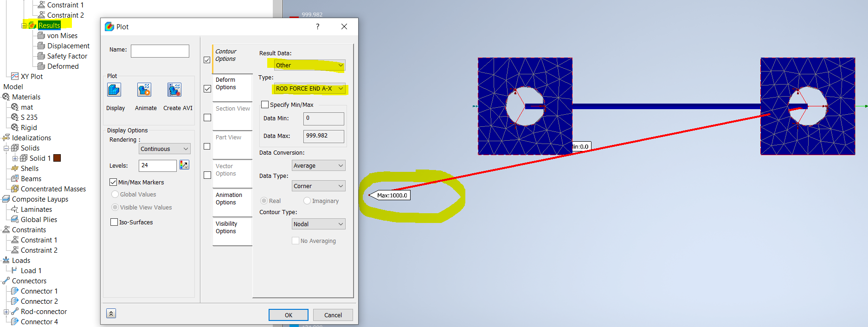Check Specify Min/Max option
The width and height of the screenshot is (868, 327).
(x=265, y=105)
